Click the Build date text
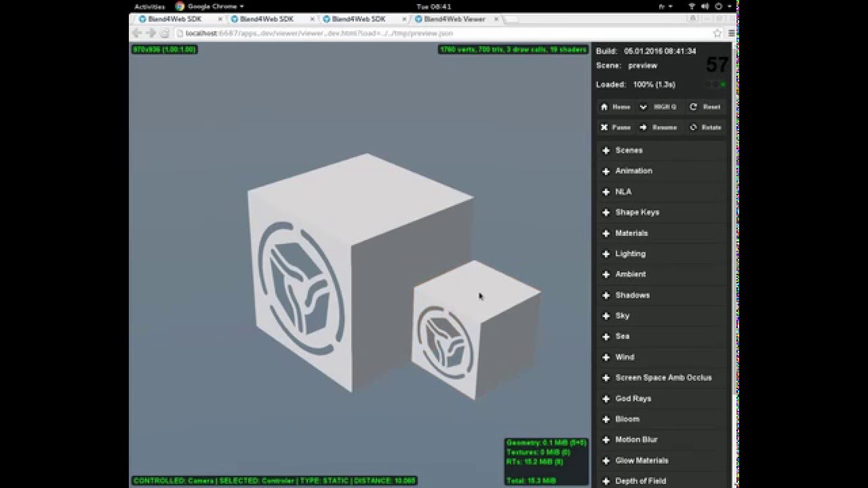This screenshot has width=868, height=488. pyautogui.click(x=646, y=51)
